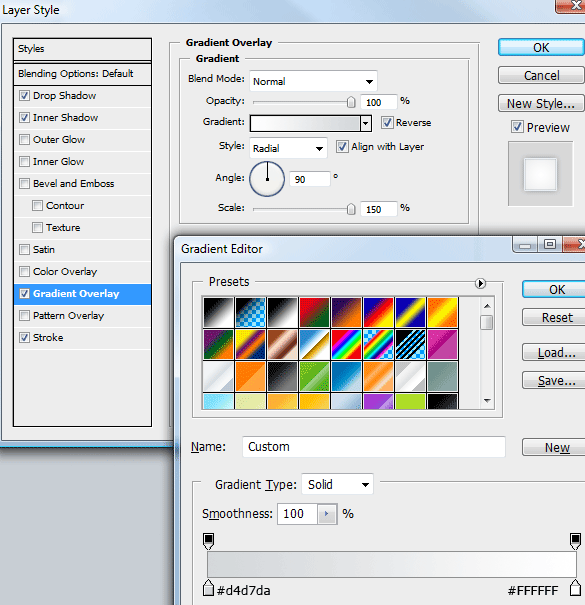Click the angle dial control
This screenshot has height=605, width=585.
tap(267, 179)
